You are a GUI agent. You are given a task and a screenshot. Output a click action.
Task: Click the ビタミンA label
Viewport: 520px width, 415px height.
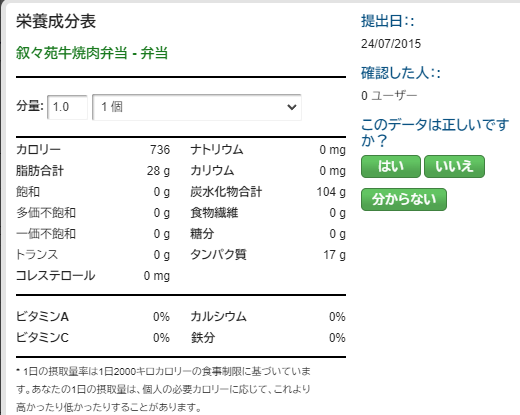(42, 317)
